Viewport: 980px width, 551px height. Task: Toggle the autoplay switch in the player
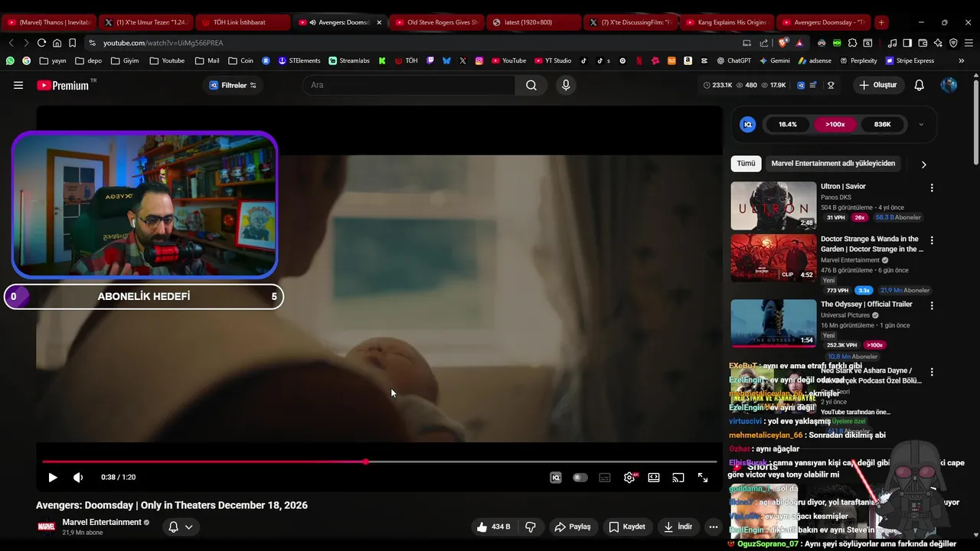(580, 478)
